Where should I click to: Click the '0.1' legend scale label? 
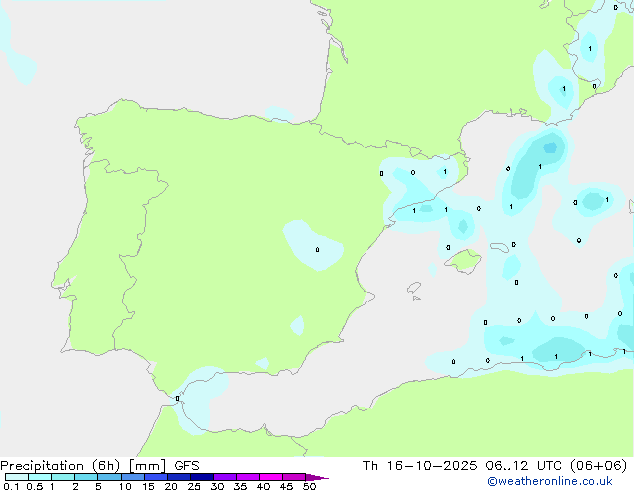pos(11,486)
